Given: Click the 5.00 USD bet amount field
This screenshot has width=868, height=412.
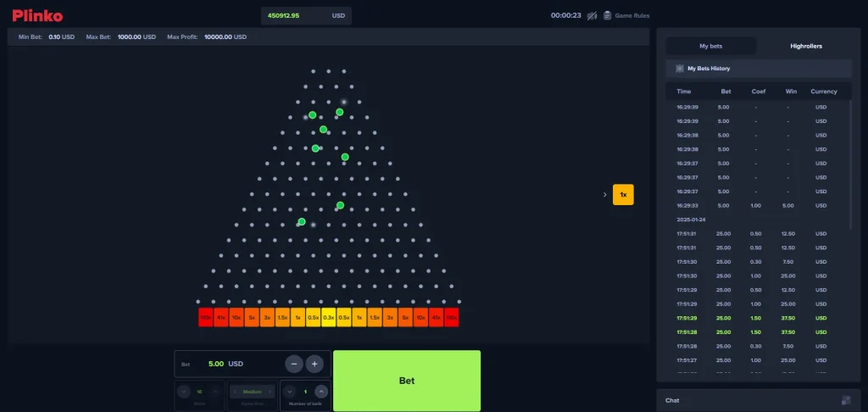Looking at the screenshot, I should tap(216, 364).
